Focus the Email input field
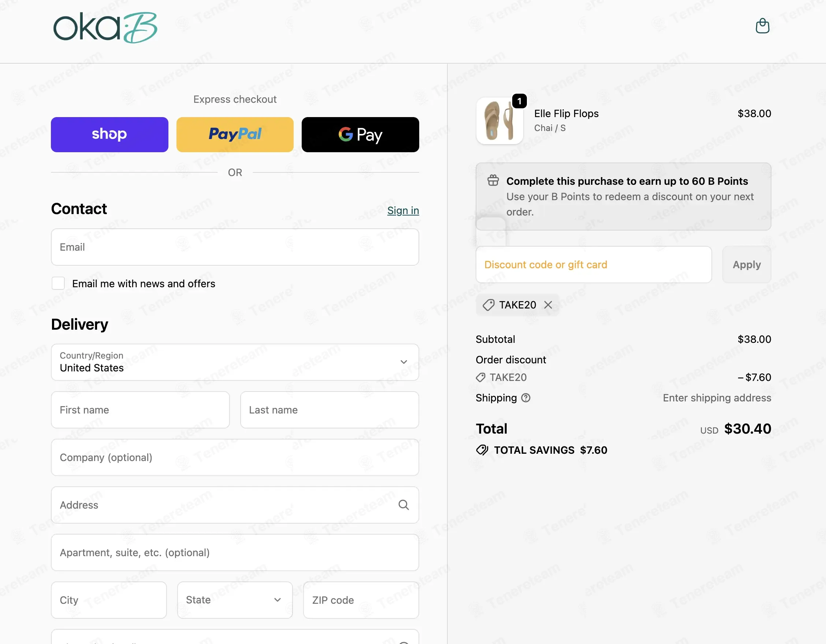This screenshot has height=644, width=826. tap(235, 247)
